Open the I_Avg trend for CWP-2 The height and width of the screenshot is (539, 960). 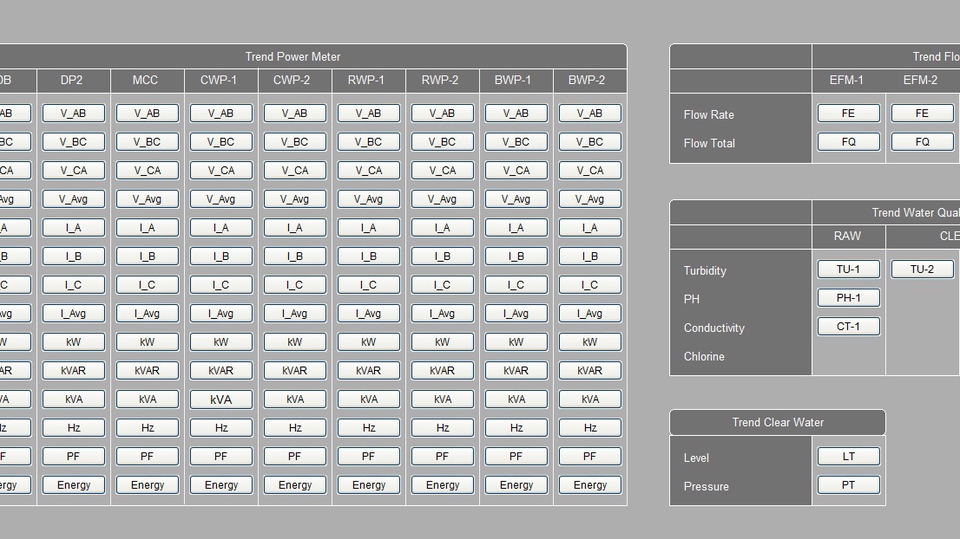click(295, 313)
